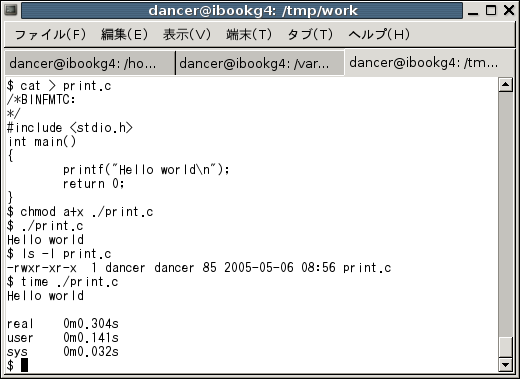
Task: Switch to the dancer@ibookg4: /ho... tab
Action: [x=90, y=63]
